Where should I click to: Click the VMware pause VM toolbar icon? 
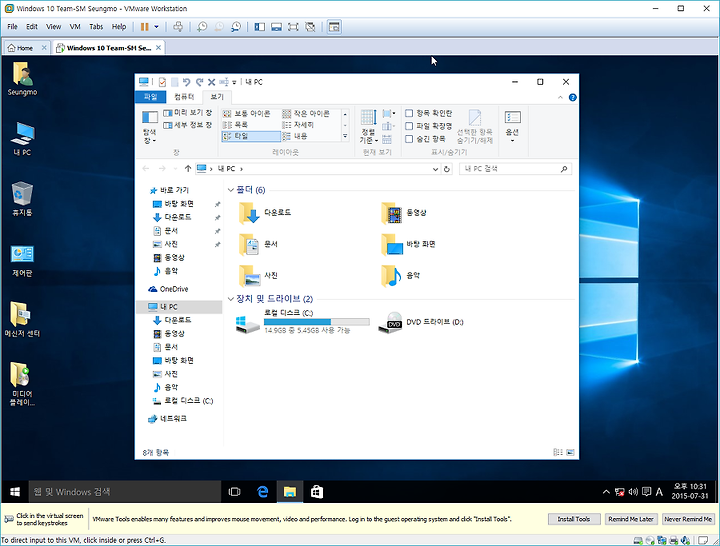(144, 27)
